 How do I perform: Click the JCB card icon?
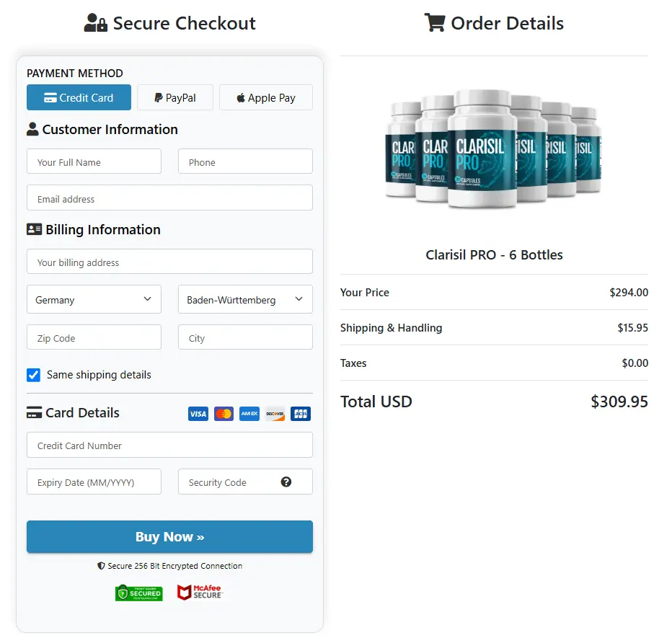[x=301, y=414]
